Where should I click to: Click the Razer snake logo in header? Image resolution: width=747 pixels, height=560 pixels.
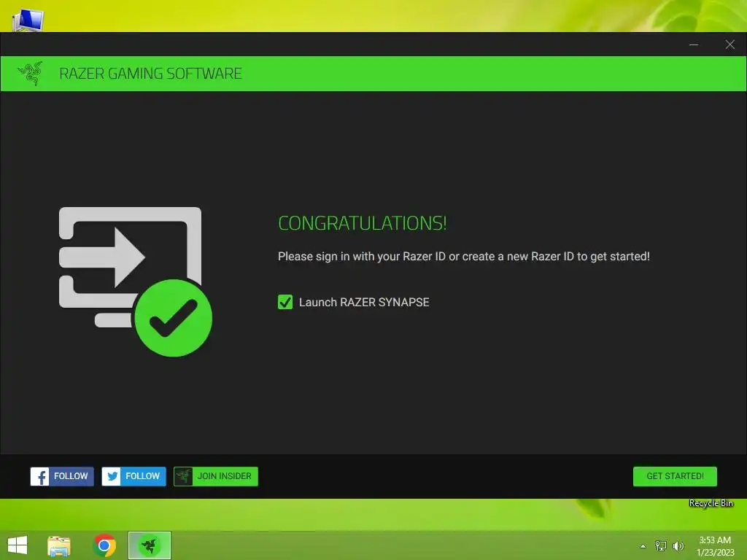[x=30, y=74]
